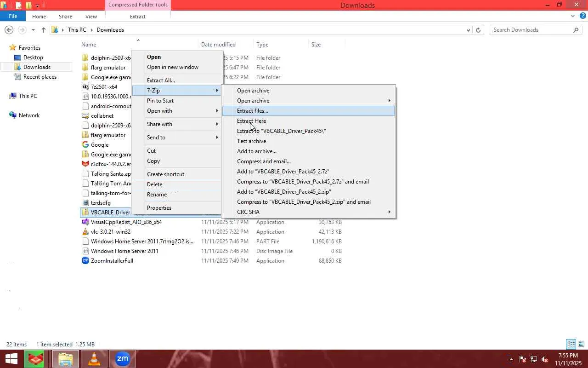This screenshot has width=588, height=368.
Task: Open Recent places in navigation pane
Action: (x=40, y=77)
